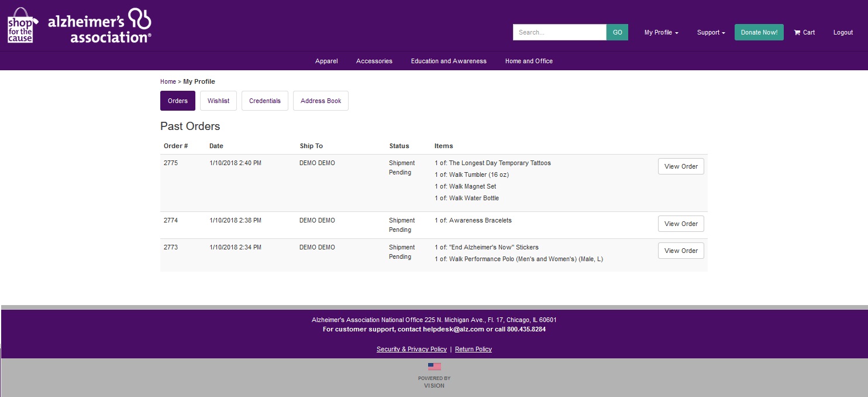Click the Donate Now! button
Viewport: 868px width, 397px height.
[759, 33]
